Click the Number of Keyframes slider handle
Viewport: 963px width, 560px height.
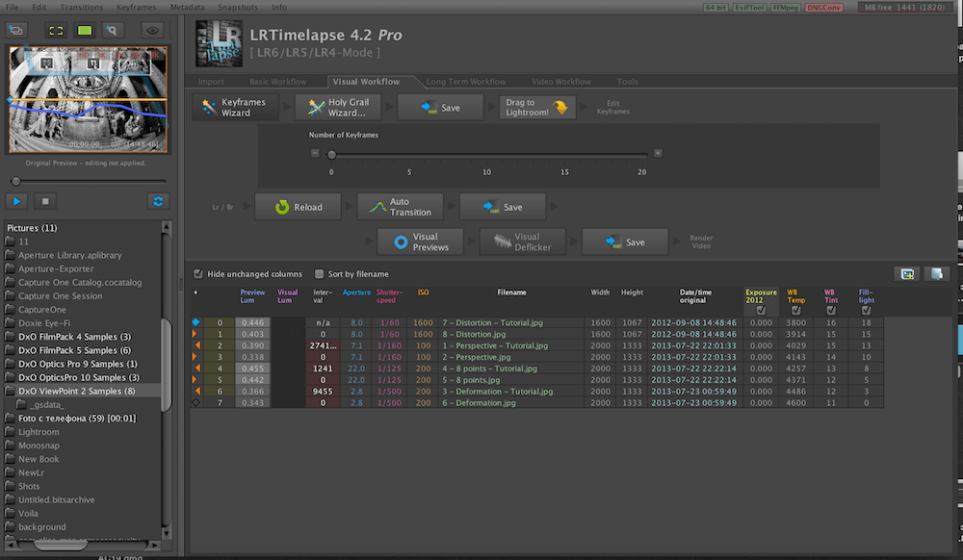click(x=331, y=155)
